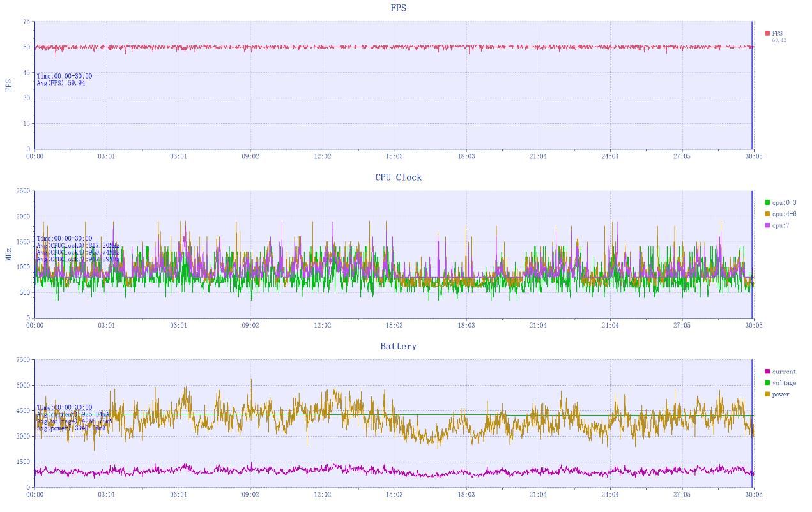
Task: Click the 15:03 tick on FPS chart
Action: coord(394,156)
